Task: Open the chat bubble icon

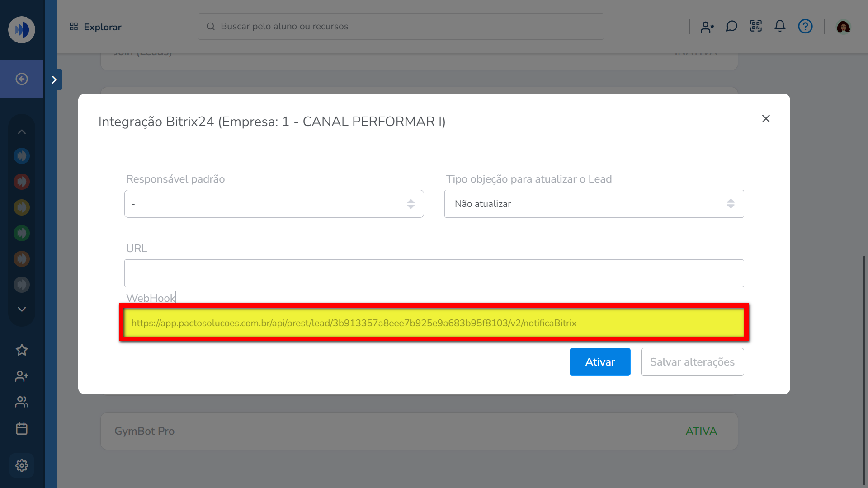Action: pos(731,27)
